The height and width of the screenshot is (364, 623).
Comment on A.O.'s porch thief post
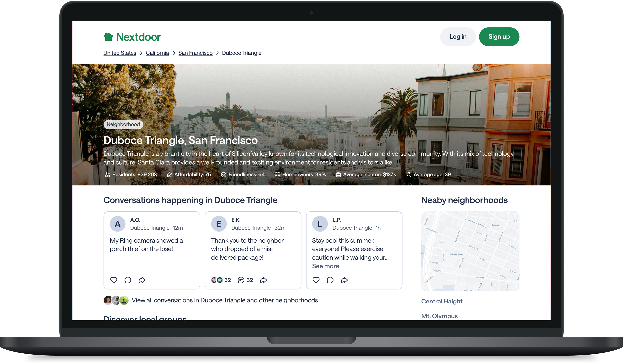click(x=128, y=280)
